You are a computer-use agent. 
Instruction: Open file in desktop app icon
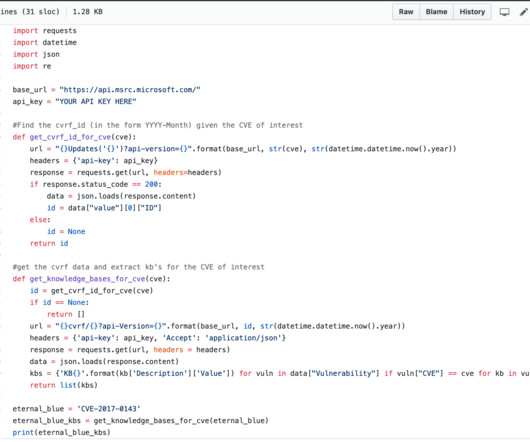click(x=504, y=12)
